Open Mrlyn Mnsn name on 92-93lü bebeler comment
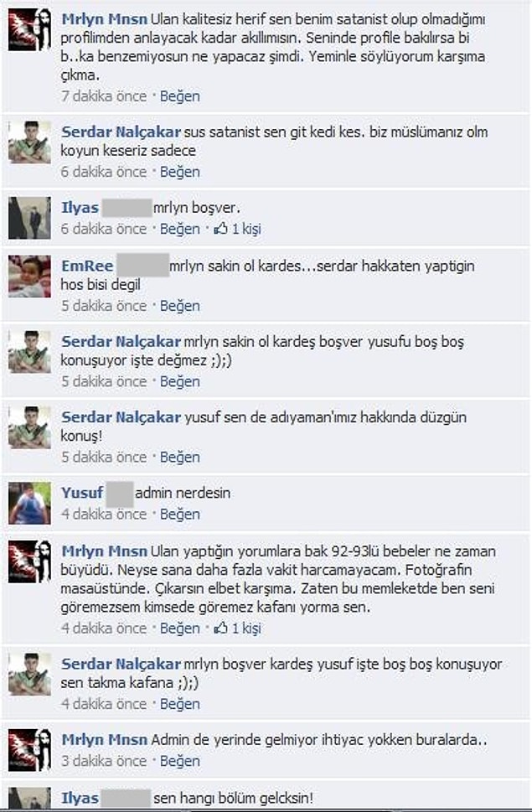The image size is (532, 812). (105, 551)
